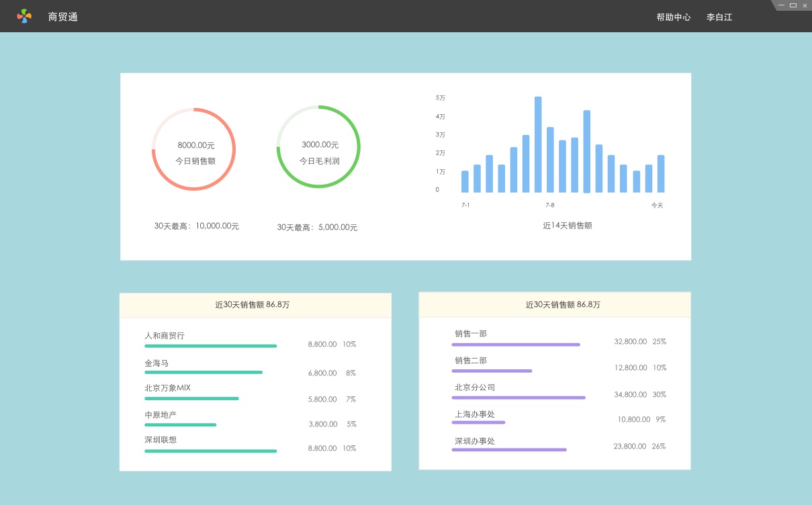This screenshot has width=812, height=505.
Task: Click the 上海办事处 purple progress bar
Action: click(x=478, y=422)
